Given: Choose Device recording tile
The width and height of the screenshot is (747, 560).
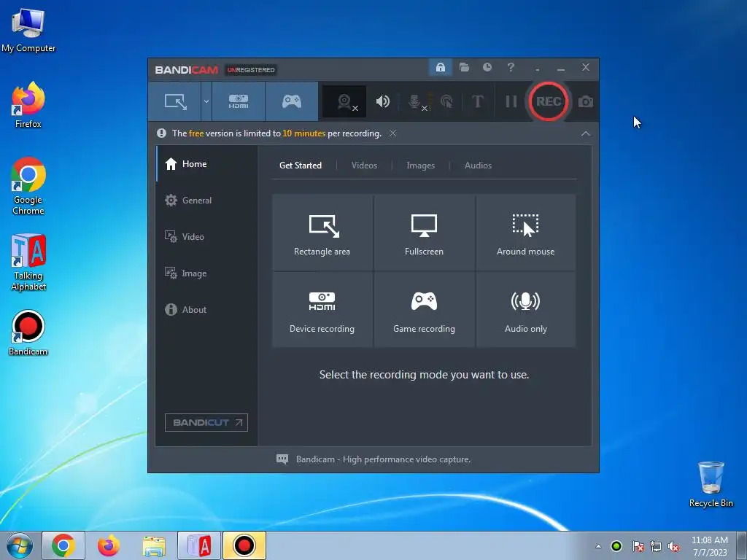Looking at the screenshot, I should 322,309.
